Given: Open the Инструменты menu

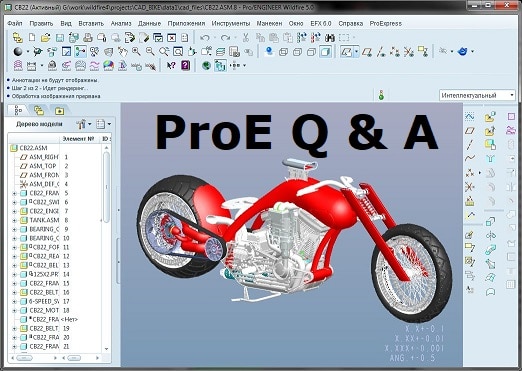Looking at the screenshot, I should tap(231, 23).
